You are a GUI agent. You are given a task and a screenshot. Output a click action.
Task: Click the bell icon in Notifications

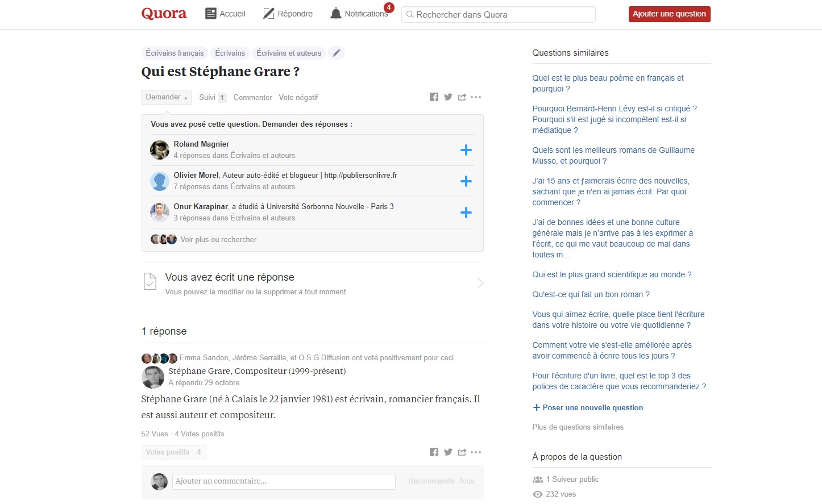[x=336, y=14]
